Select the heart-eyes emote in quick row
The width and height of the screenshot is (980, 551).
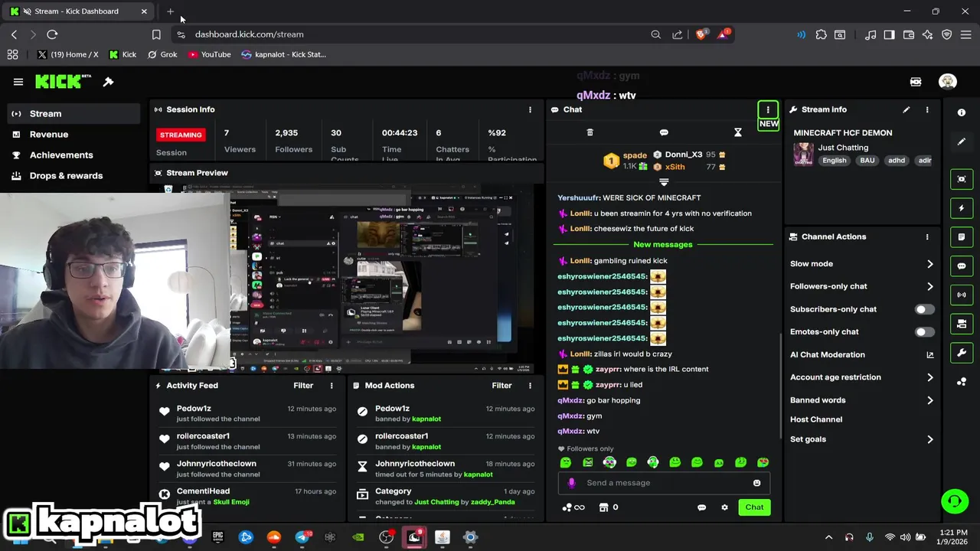763,462
